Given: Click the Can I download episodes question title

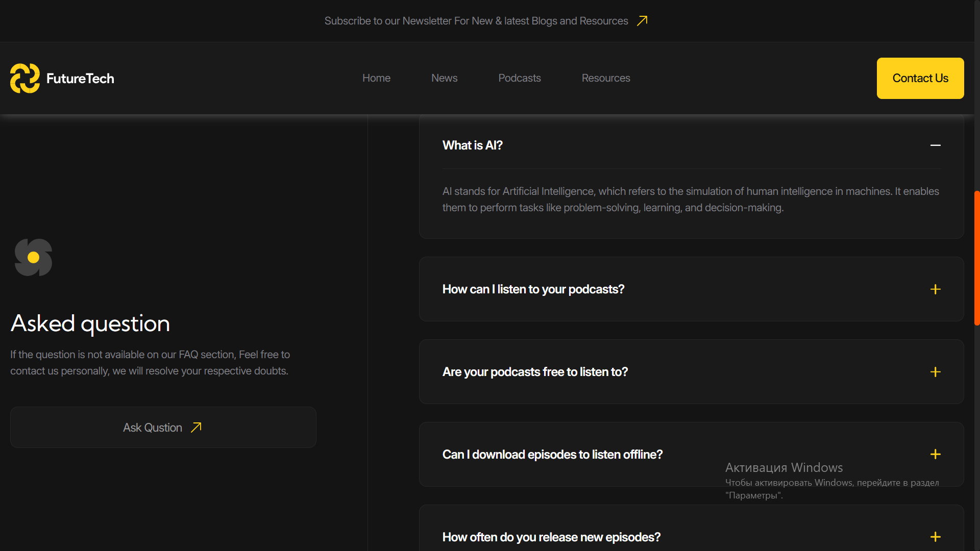Looking at the screenshot, I should tap(552, 455).
